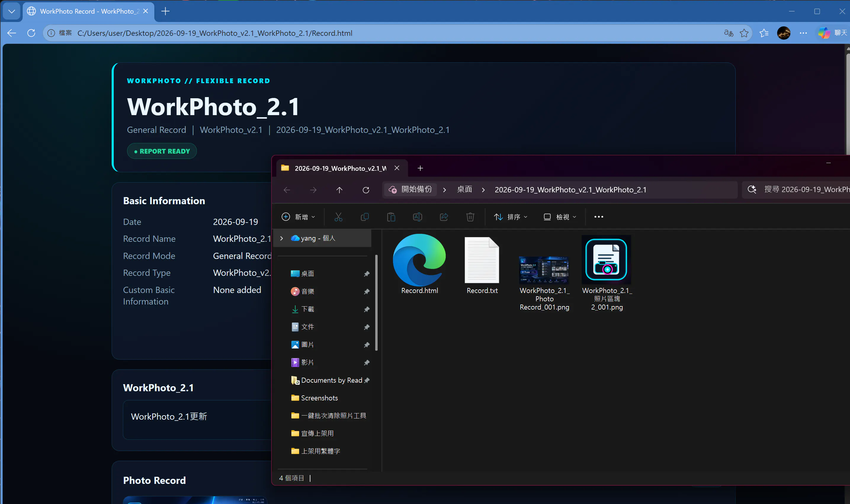Viewport: 850px width, 504px height.
Task: Go back in Edge browser
Action: pyautogui.click(x=12, y=33)
